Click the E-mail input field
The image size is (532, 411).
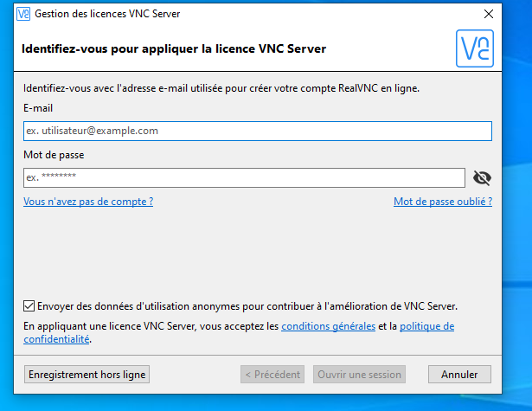pos(258,131)
